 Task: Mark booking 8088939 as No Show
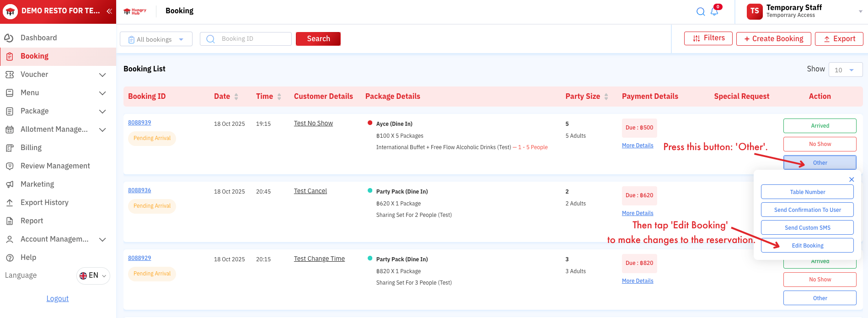coord(820,144)
